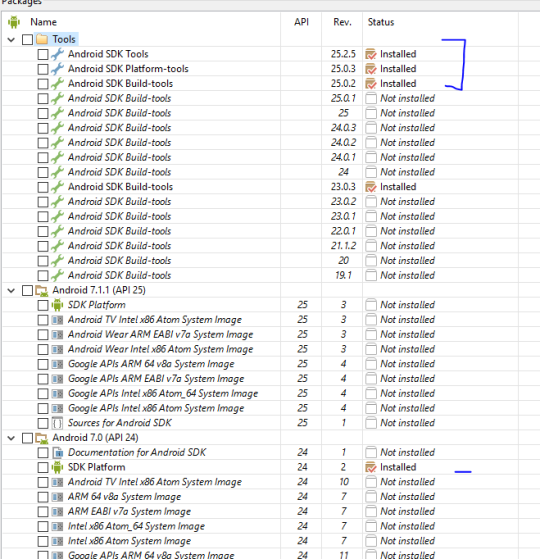
Task: Click the Android 7.1.1 (API 25) folder icon
Action: [x=42, y=290]
